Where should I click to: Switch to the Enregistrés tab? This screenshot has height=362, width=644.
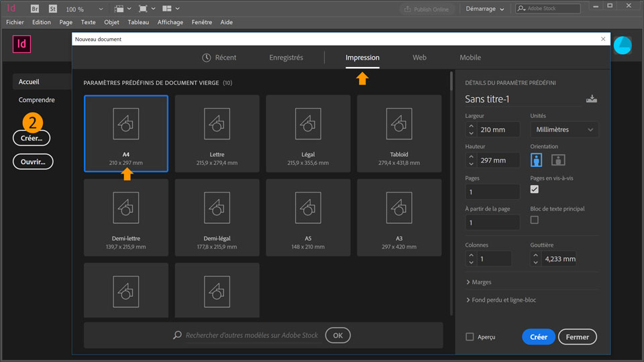(x=286, y=58)
